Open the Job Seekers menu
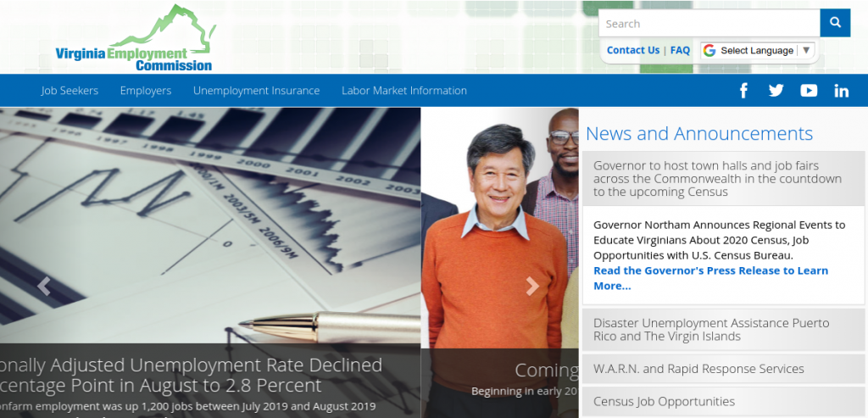This screenshot has height=418, width=868. tap(70, 91)
